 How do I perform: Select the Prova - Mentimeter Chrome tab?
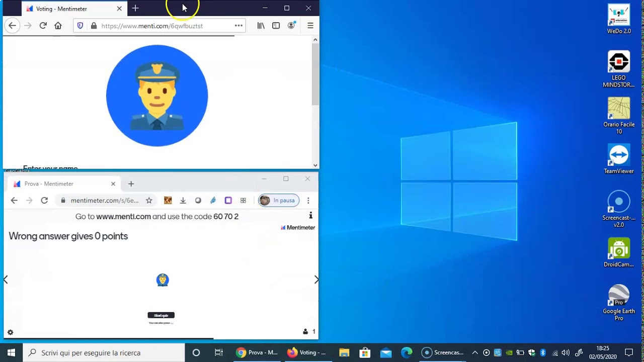tap(64, 184)
